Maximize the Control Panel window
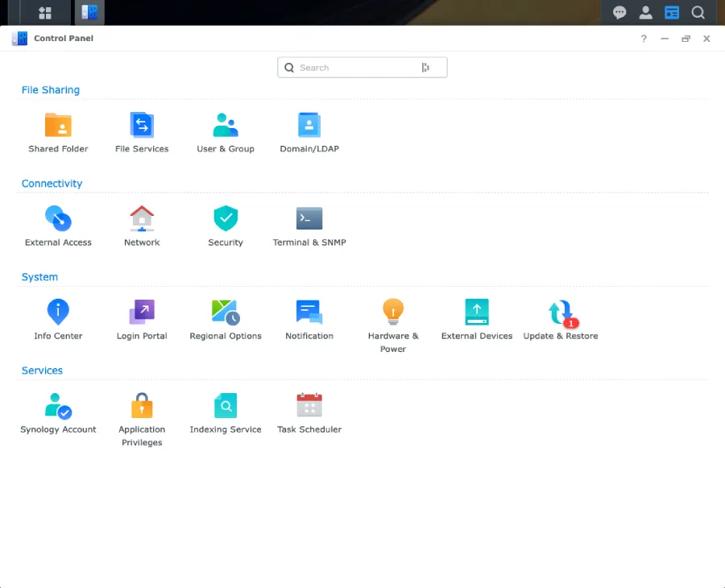 click(x=686, y=39)
